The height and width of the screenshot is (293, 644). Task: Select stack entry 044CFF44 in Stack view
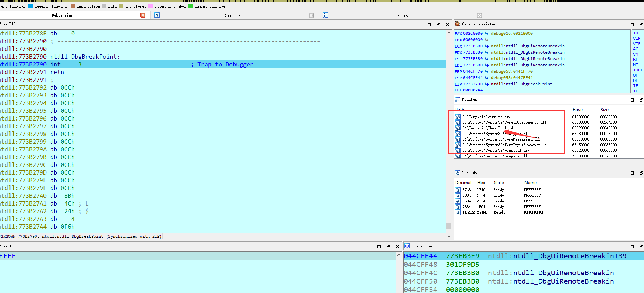pos(523,256)
